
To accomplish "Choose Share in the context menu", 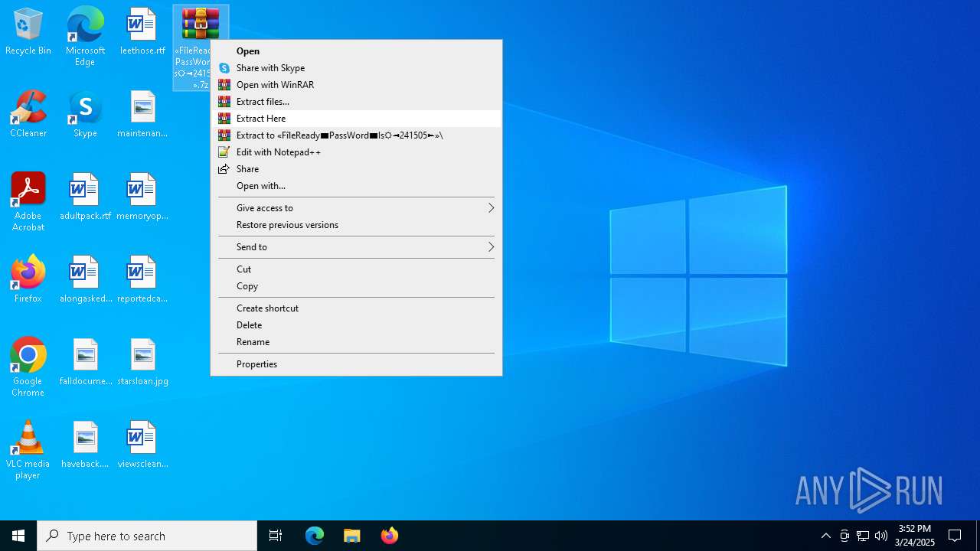I will click(x=356, y=169).
